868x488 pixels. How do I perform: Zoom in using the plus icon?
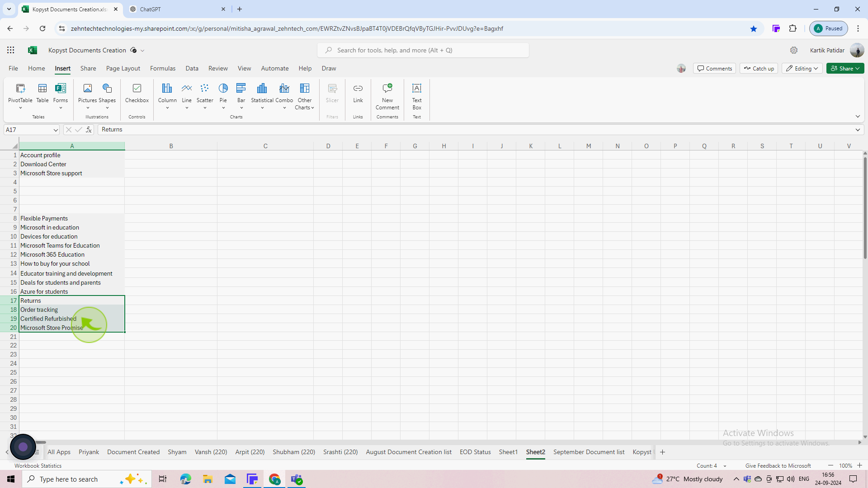859,465
